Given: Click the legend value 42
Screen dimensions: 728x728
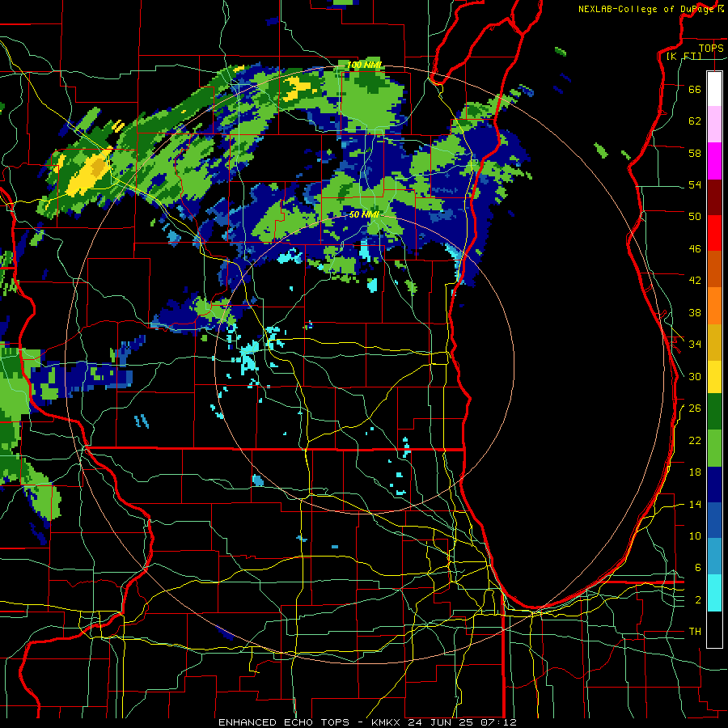Looking at the screenshot, I should pos(695,281).
